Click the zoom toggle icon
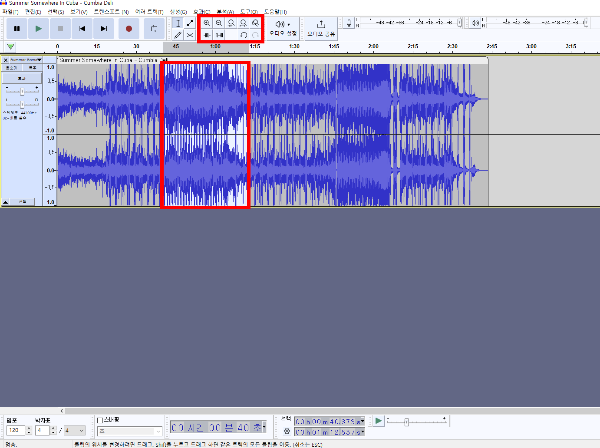The image size is (600, 448). [256, 23]
